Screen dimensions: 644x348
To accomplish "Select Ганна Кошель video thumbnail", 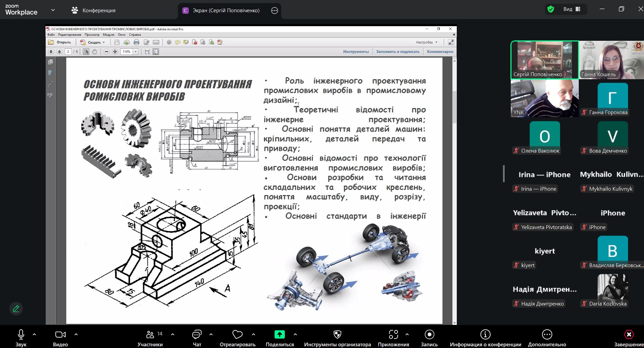I will click(x=611, y=60).
